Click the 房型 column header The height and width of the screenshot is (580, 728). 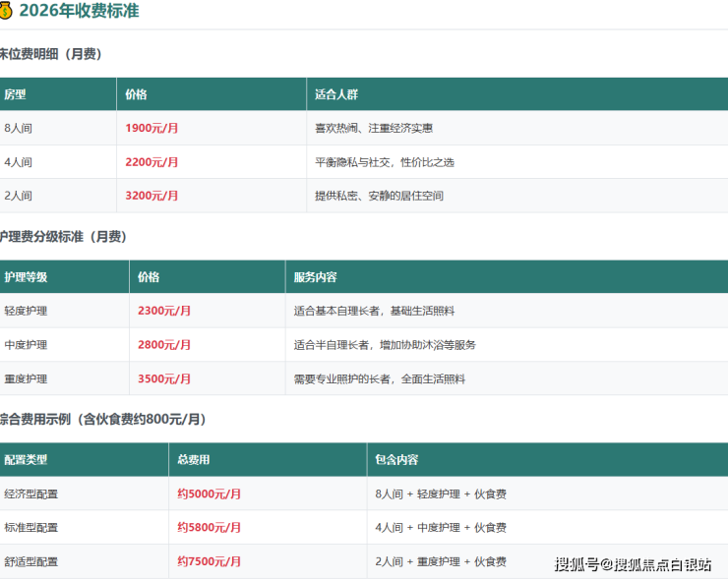pyautogui.click(x=15, y=94)
